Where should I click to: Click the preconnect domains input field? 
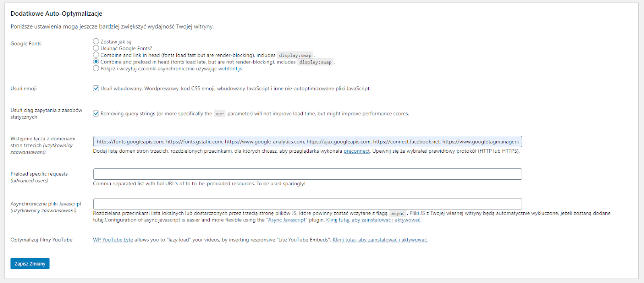pos(308,141)
